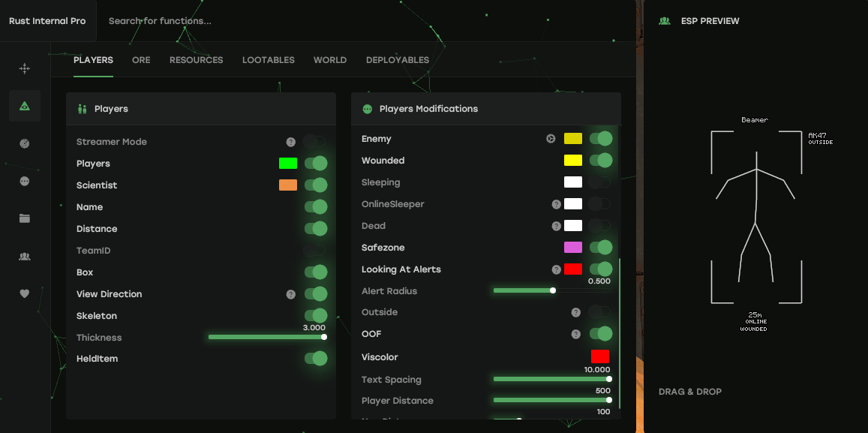Viewport: 868px width, 433px height.
Task: Show help for View Direction
Action: click(290, 294)
